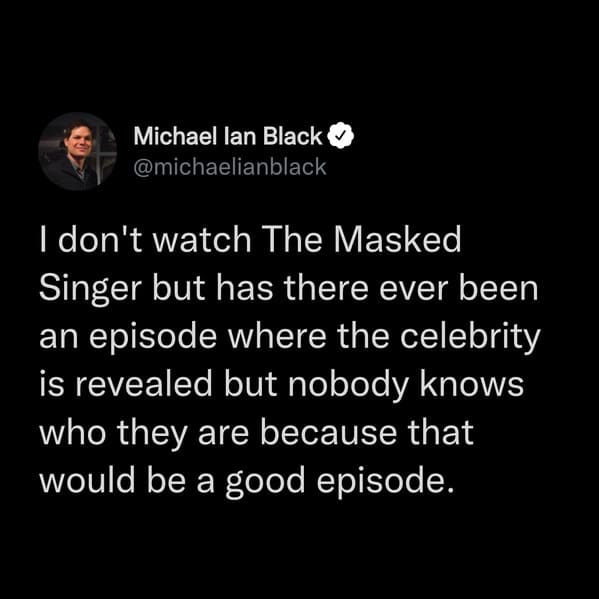Click the word "because" in tweet
This screenshot has width=599, height=599.
[x=328, y=432]
